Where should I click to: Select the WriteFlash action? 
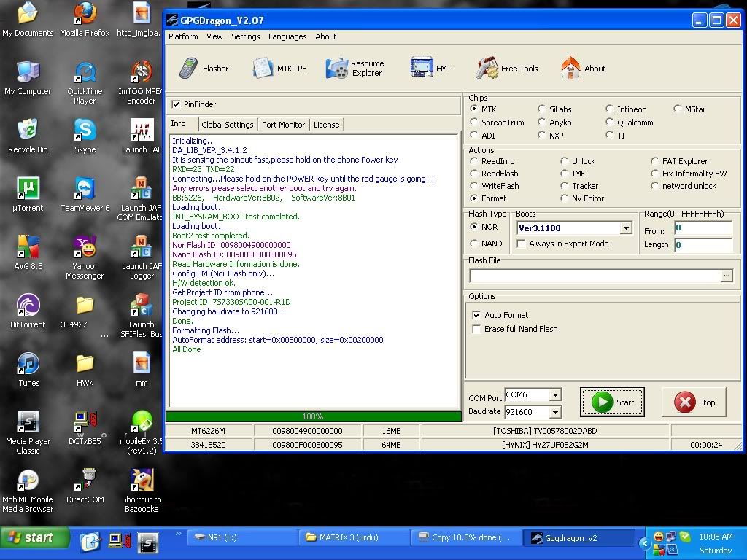(x=474, y=186)
